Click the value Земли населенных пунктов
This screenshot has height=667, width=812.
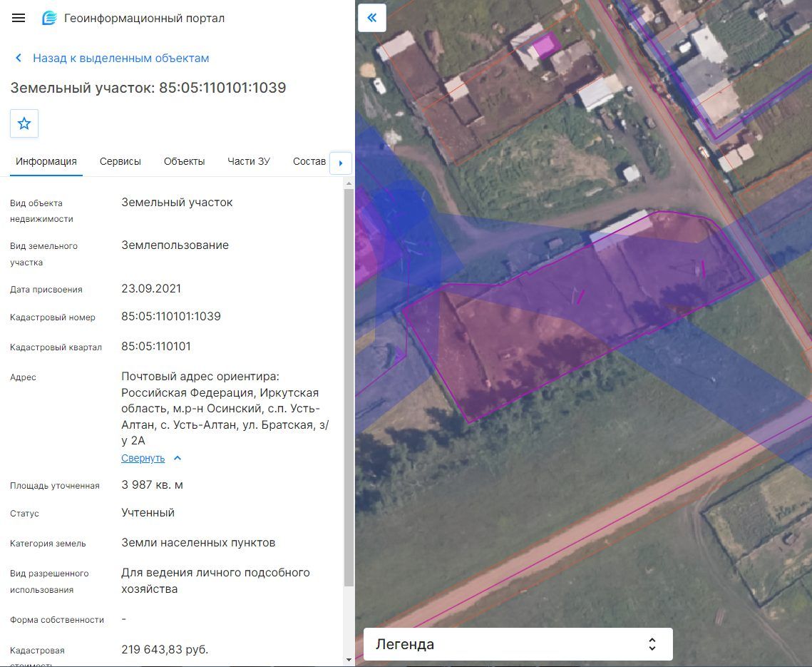click(198, 543)
